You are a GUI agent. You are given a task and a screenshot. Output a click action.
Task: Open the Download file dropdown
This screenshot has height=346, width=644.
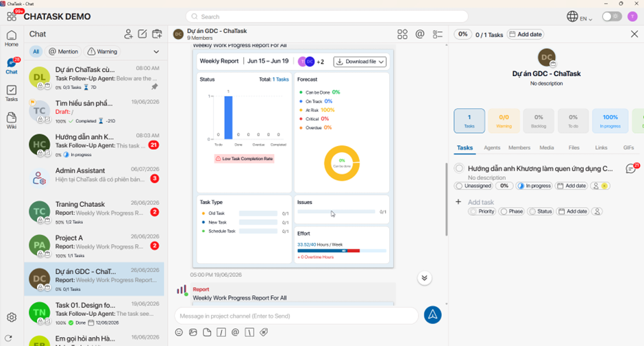point(360,62)
